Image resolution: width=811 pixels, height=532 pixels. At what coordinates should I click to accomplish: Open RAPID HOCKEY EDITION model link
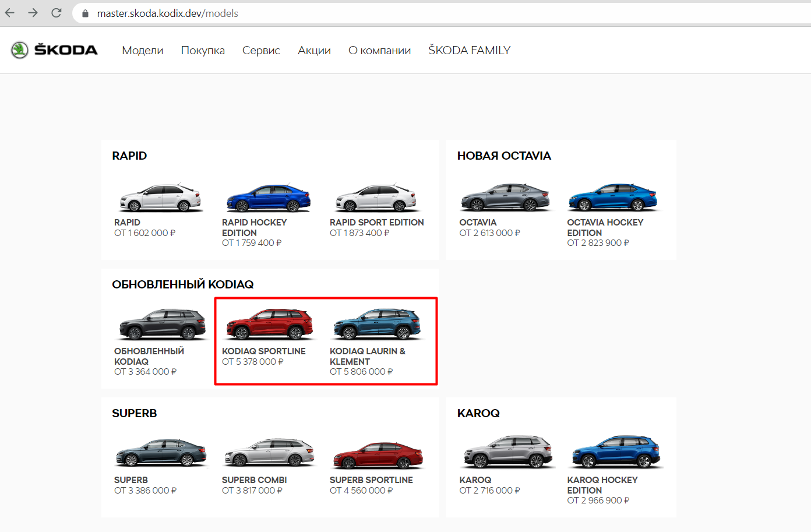tap(254, 227)
